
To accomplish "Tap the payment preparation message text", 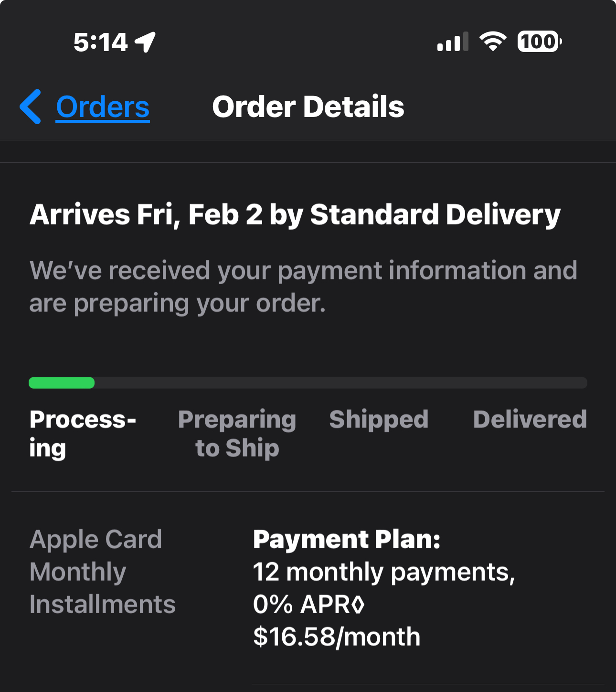I will tap(303, 286).
